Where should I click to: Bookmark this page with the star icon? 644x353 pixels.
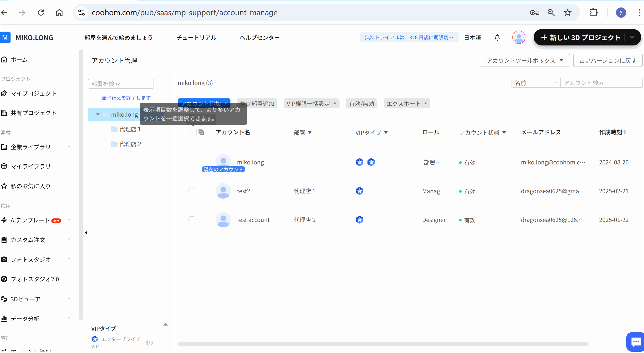[568, 13]
